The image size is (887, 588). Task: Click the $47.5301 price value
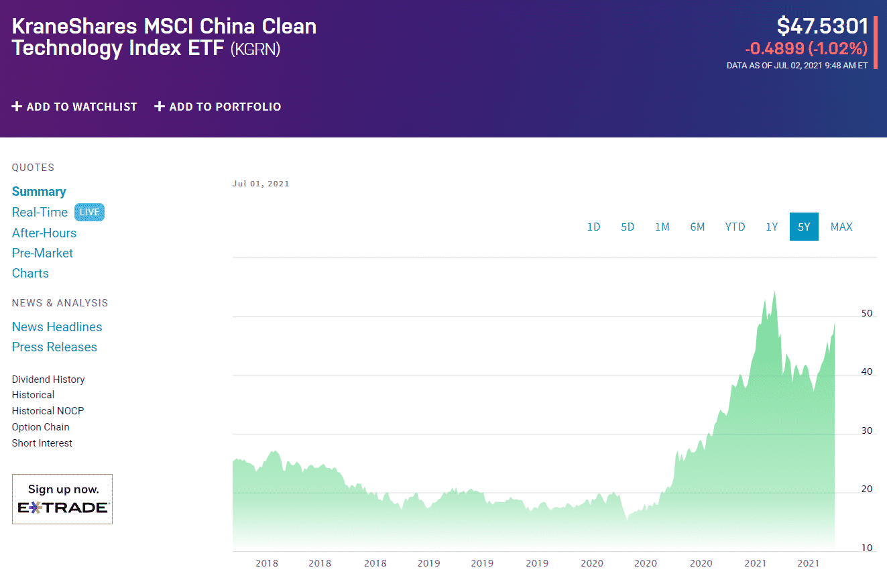(823, 26)
